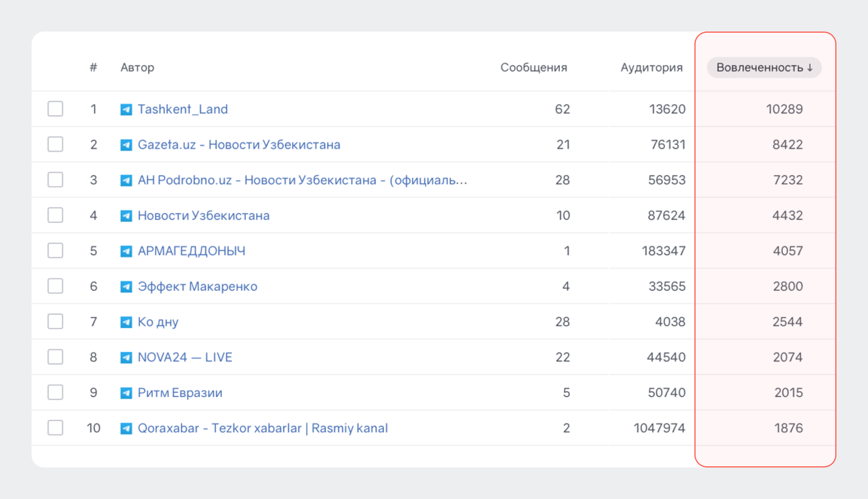
Task: Open AH Podrobno.uz author link
Action: [x=302, y=180]
